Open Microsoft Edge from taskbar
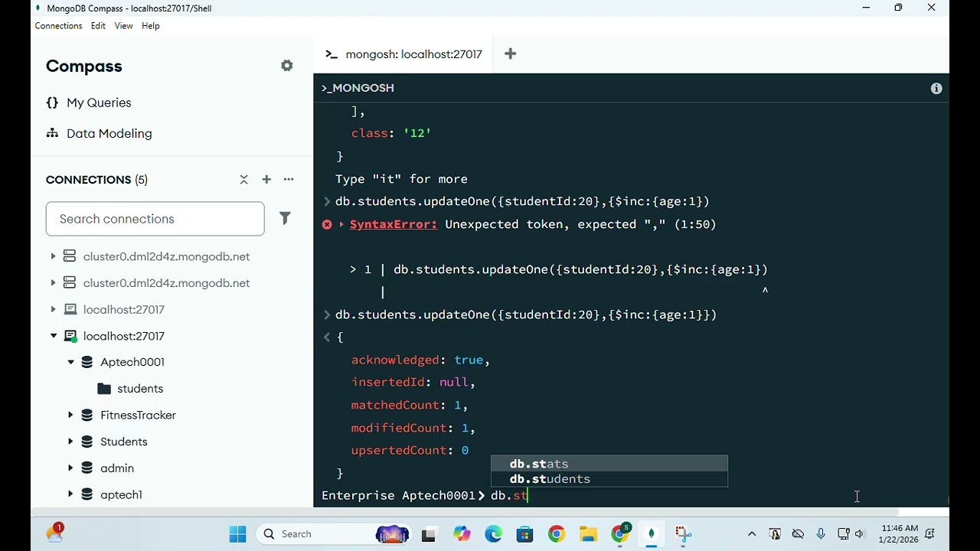Image resolution: width=980 pixels, height=551 pixels. click(x=494, y=534)
